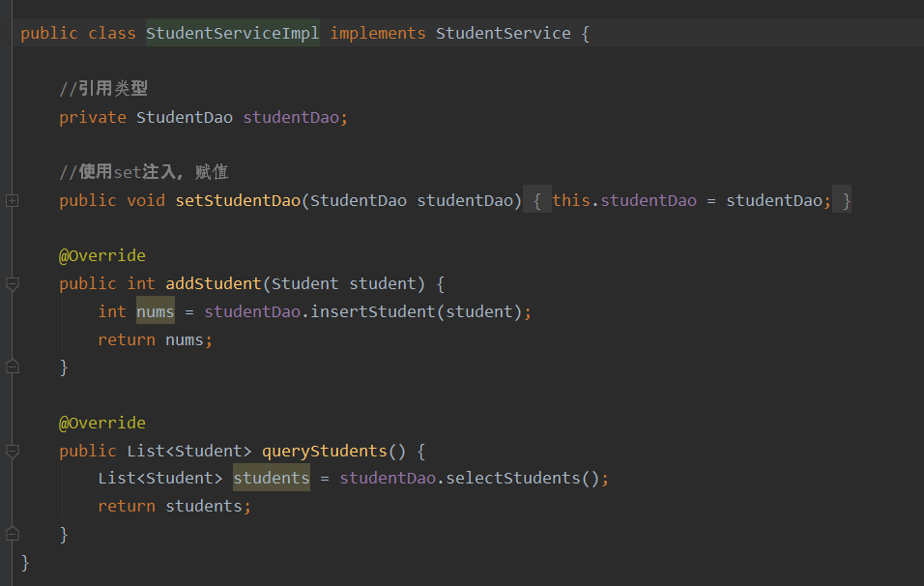Viewport: 924px width, 586px height.
Task: Click the highlighted 'nums' variable declaration
Action: pos(156,311)
